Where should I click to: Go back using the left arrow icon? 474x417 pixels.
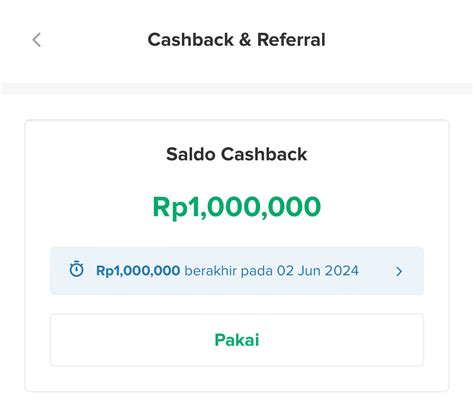pyautogui.click(x=37, y=40)
